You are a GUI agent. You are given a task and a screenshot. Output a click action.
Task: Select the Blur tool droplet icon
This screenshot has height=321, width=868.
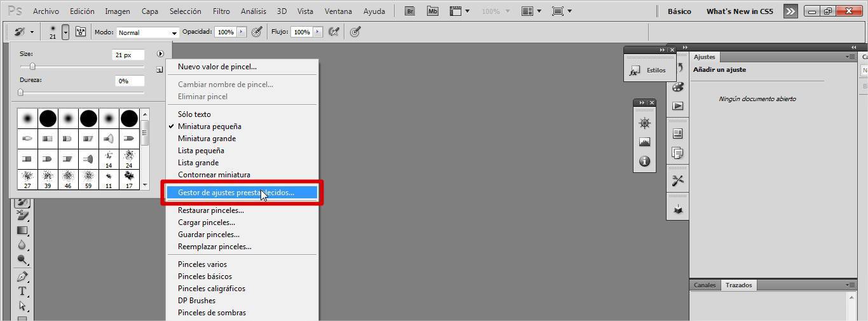[x=22, y=245]
